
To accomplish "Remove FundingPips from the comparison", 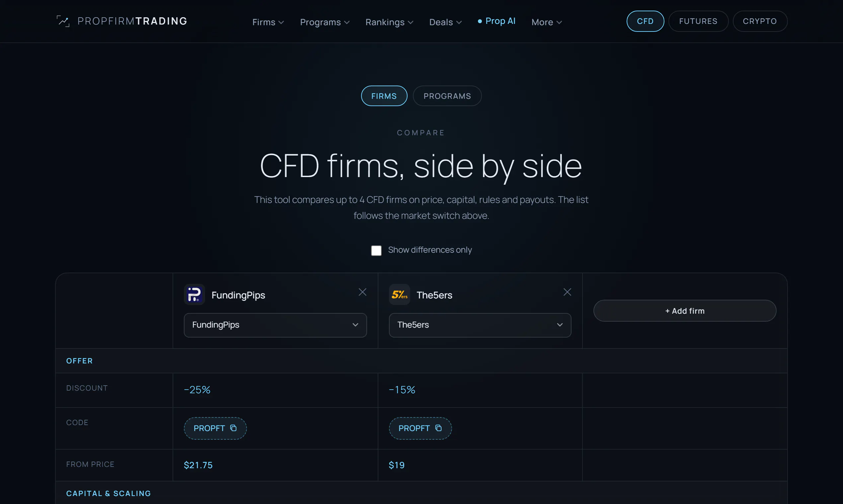I will pos(362,292).
